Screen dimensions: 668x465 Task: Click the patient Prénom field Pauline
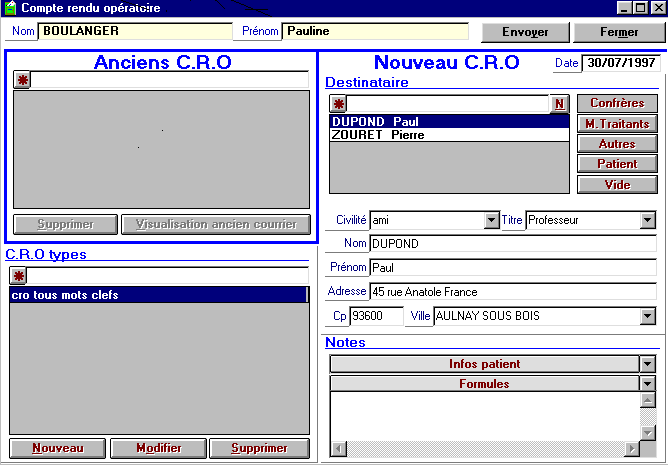point(375,32)
